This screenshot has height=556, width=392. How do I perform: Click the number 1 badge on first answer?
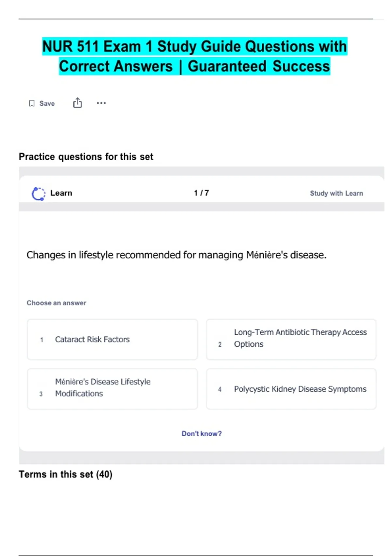[41, 340]
